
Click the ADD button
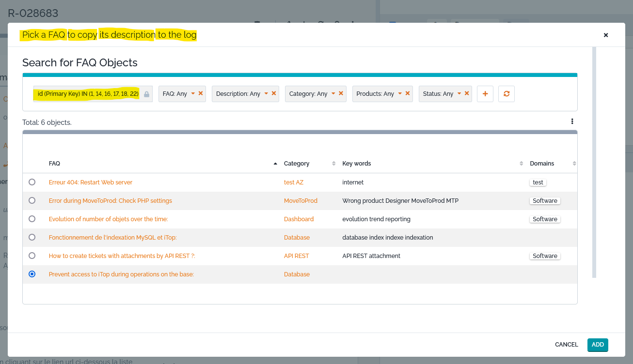pos(598,345)
